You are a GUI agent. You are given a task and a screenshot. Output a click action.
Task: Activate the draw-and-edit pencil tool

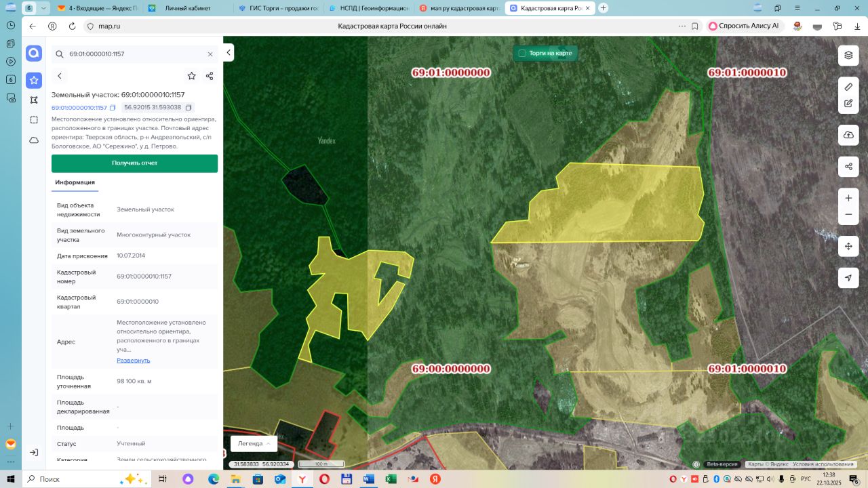(x=848, y=104)
